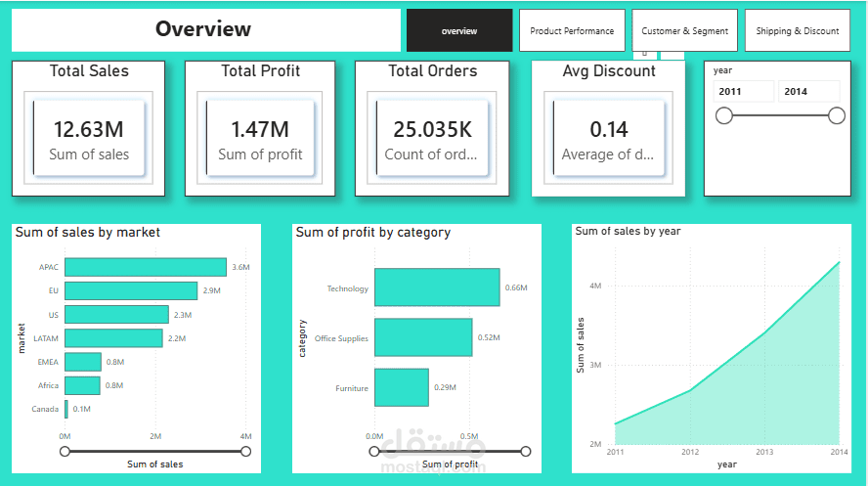868x486 pixels.
Task: Click the 2013 label on year axis
Action: point(764,452)
